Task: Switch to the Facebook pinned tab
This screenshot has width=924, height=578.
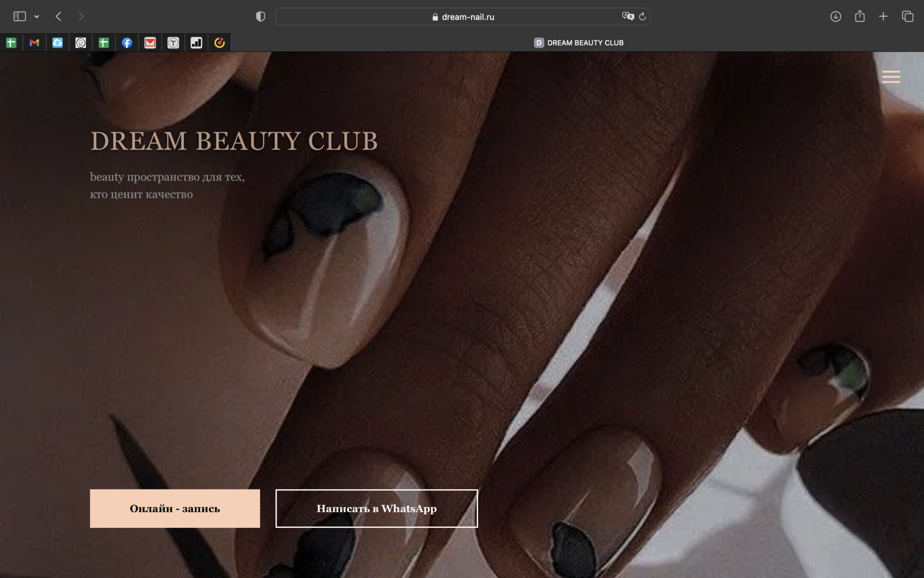Action: (x=127, y=43)
